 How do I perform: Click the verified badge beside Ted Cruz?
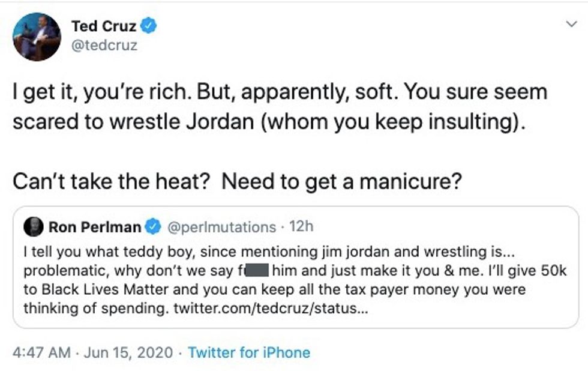[x=149, y=25]
